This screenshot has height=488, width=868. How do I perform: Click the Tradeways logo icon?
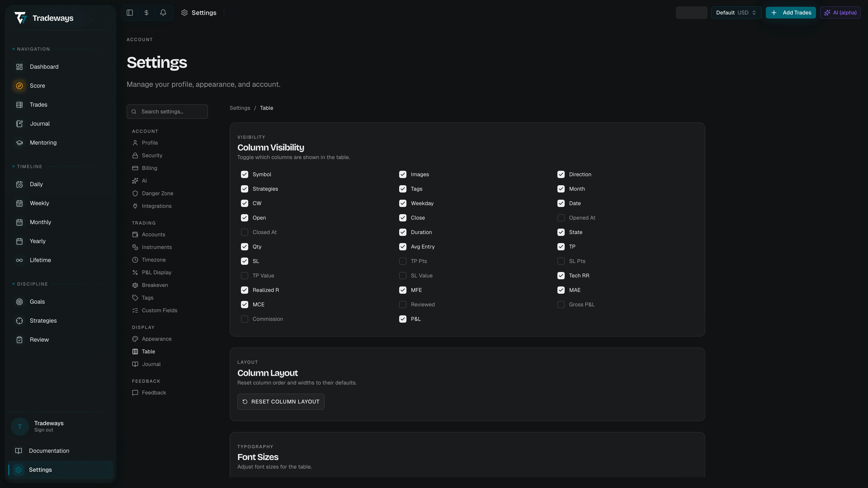(21, 18)
